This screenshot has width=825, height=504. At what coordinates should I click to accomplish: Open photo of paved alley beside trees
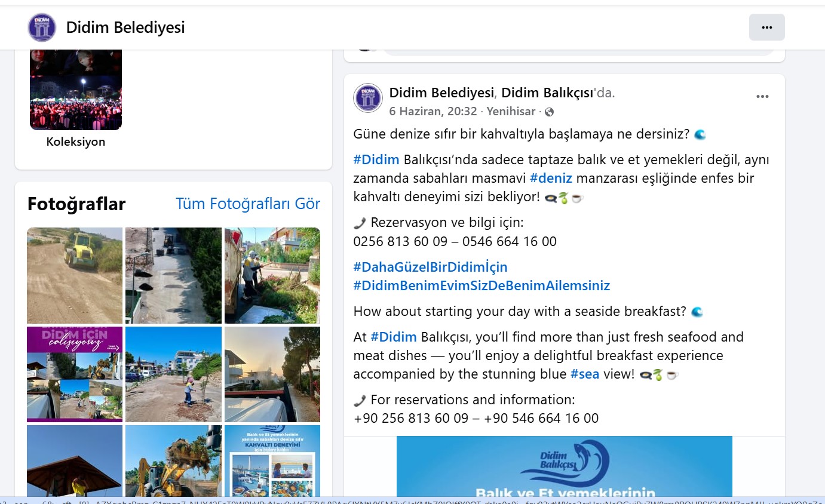[173, 275]
